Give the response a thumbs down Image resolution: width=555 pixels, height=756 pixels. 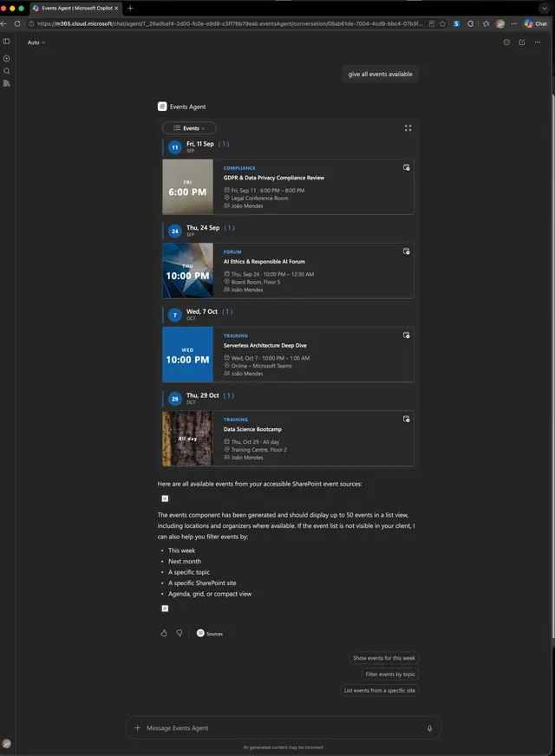[x=180, y=633]
